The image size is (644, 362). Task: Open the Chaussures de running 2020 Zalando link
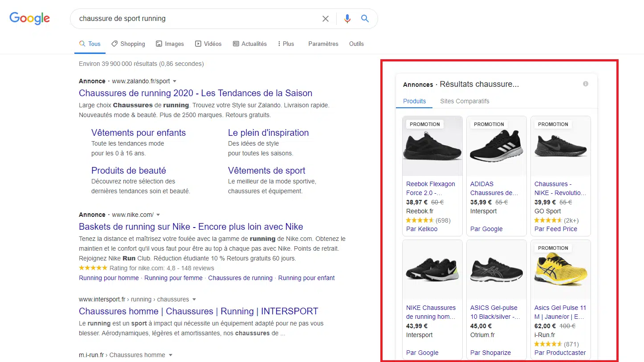pos(196,93)
